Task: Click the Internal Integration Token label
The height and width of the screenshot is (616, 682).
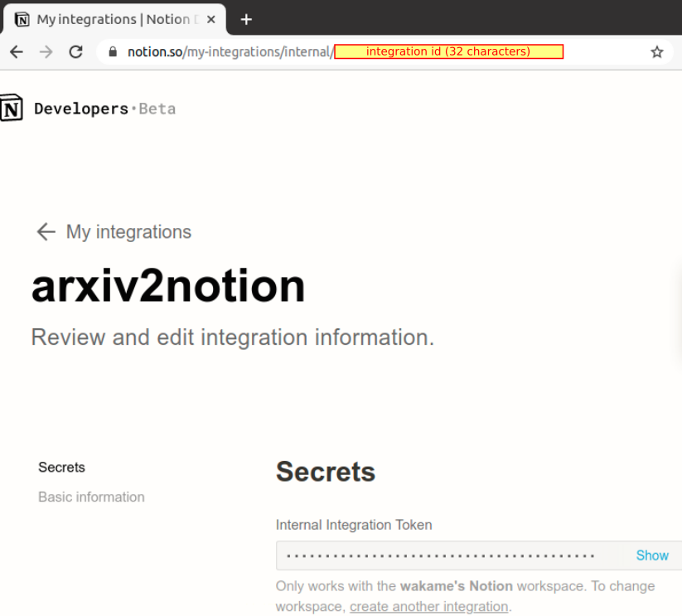Action: 354,525
